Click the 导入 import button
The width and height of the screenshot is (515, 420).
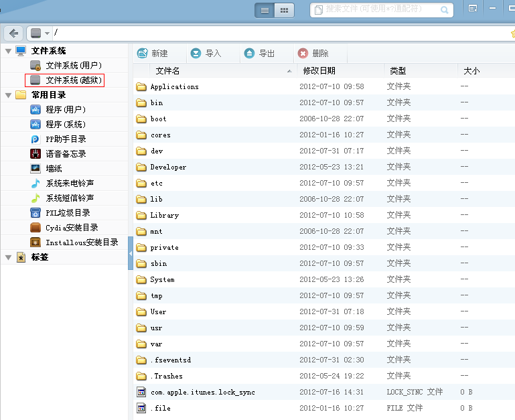[x=206, y=54]
